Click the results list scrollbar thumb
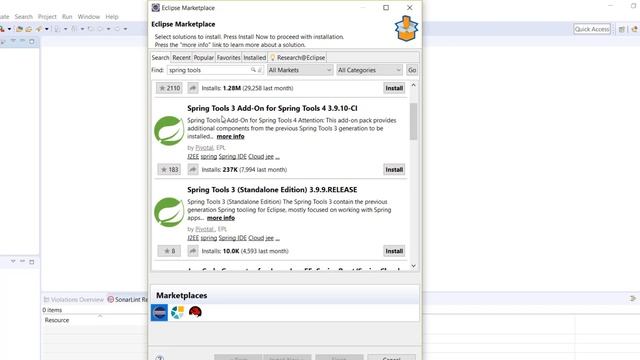Viewport: 640px width, 360px height. pos(413,121)
